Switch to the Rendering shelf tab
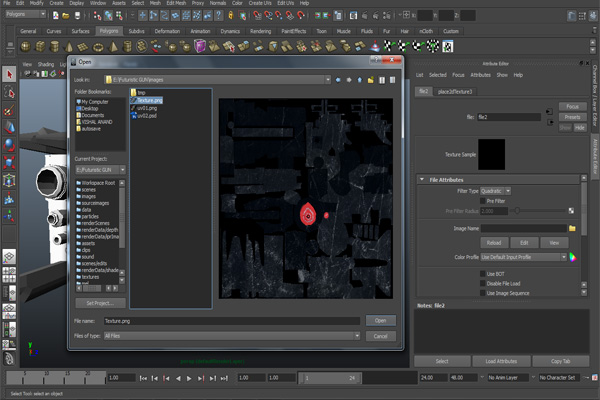The image size is (600, 400). point(260,31)
